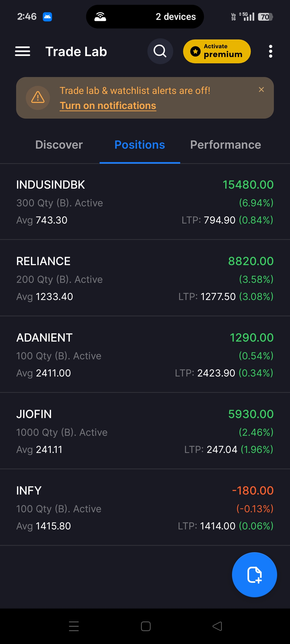Tap the 2 devices hotspot pill

coord(145,17)
